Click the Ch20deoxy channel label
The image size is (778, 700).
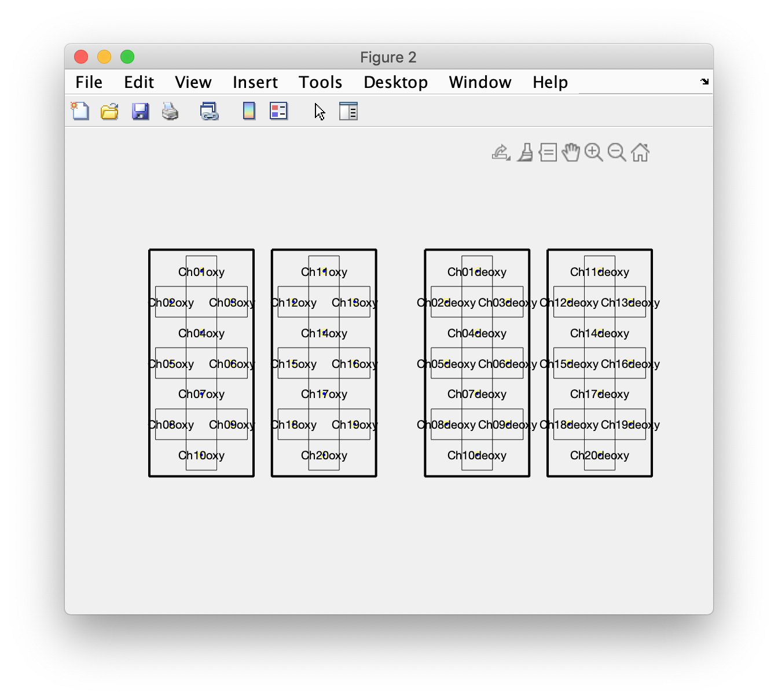pyautogui.click(x=600, y=455)
